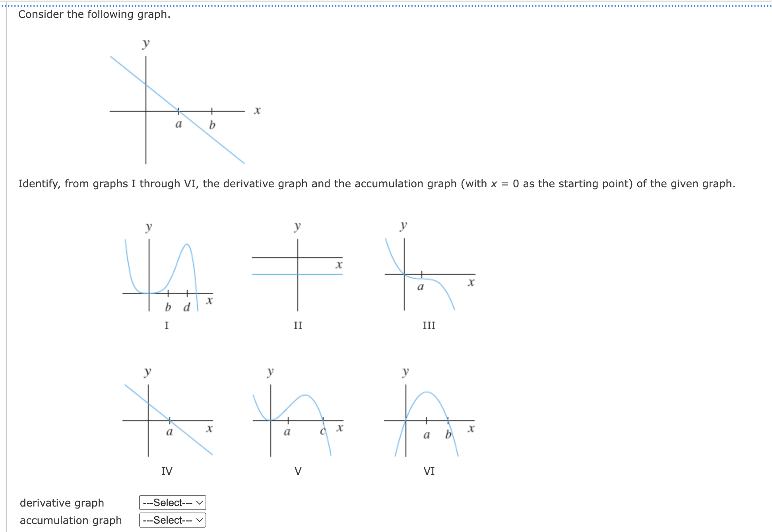Click the Roman numeral VI caption
772x532 pixels.
pyautogui.click(x=429, y=471)
